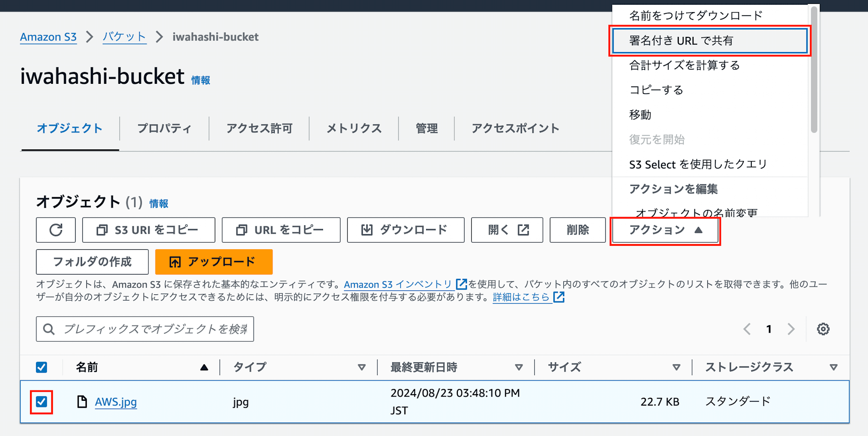
Task: Switch to アクセス許可 tab
Action: tap(259, 129)
